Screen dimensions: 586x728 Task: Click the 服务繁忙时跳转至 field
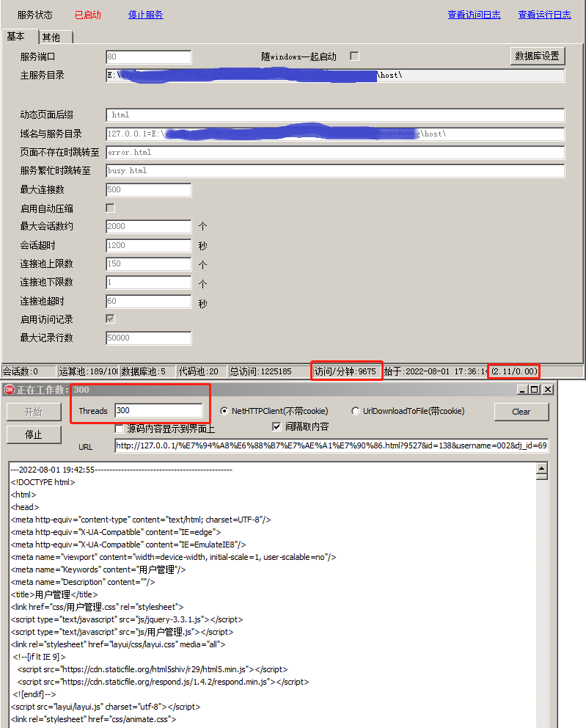[335, 171]
